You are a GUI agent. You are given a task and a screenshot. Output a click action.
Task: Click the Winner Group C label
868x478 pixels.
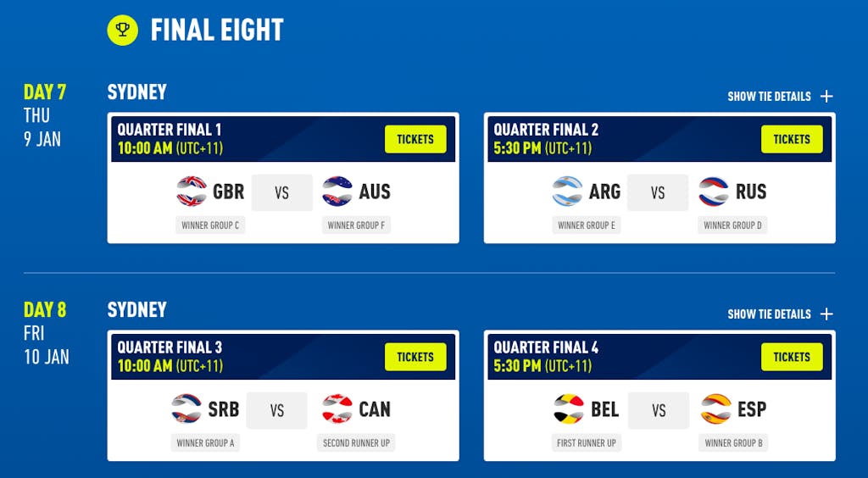coord(210,225)
